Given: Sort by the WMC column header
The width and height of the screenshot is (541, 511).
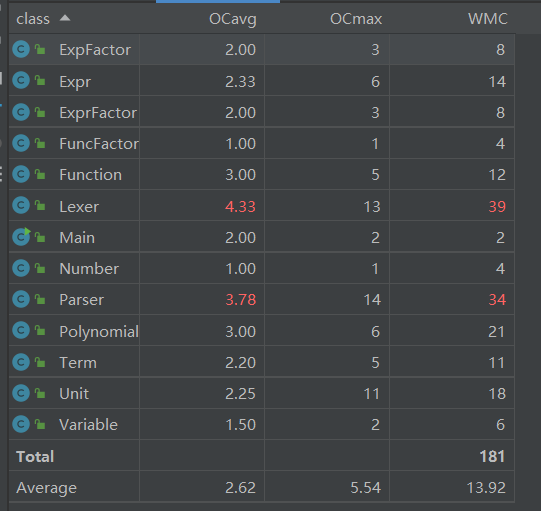Looking at the screenshot, I should point(488,19).
